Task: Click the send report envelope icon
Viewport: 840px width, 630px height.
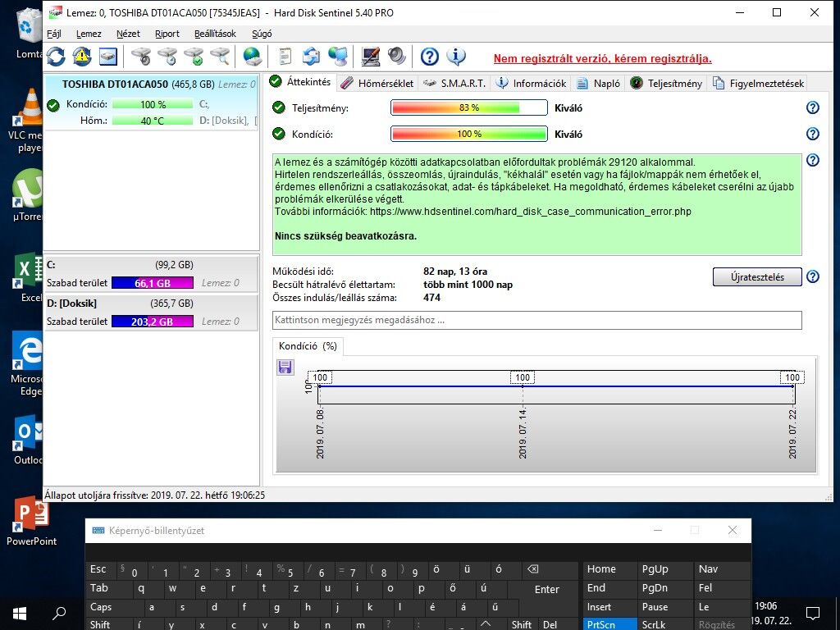Action: [311, 57]
